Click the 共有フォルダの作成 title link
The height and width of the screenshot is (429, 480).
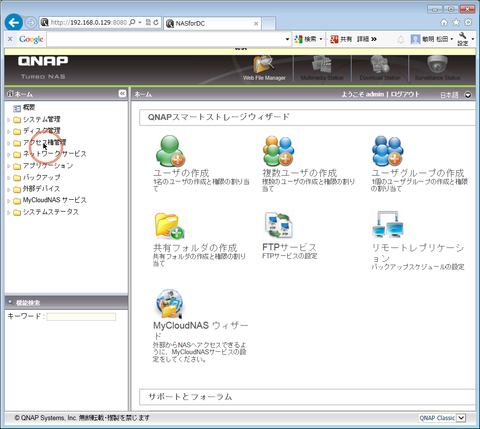[x=195, y=248]
